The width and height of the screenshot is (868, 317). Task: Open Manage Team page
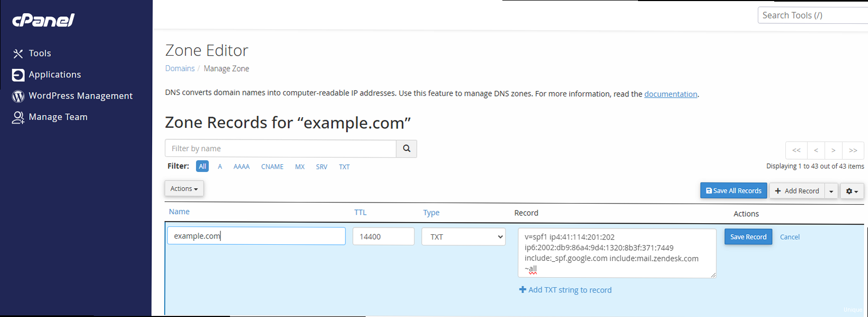(57, 117)
